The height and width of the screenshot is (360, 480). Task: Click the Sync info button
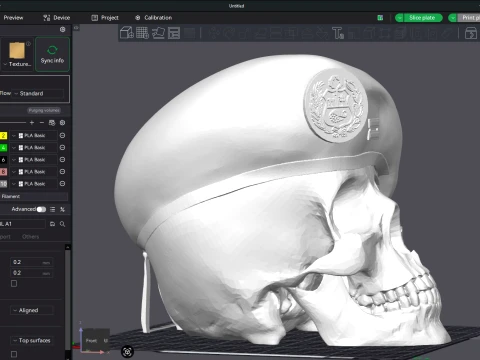tap(52, 54)
